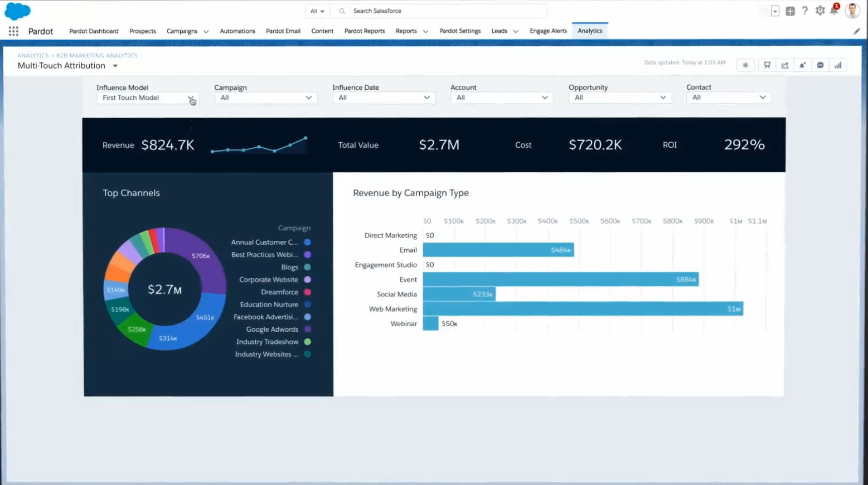Click the explore star-burst dashboard icon
The height and width of the screenshot is (485, 868).
coord(745,65)
